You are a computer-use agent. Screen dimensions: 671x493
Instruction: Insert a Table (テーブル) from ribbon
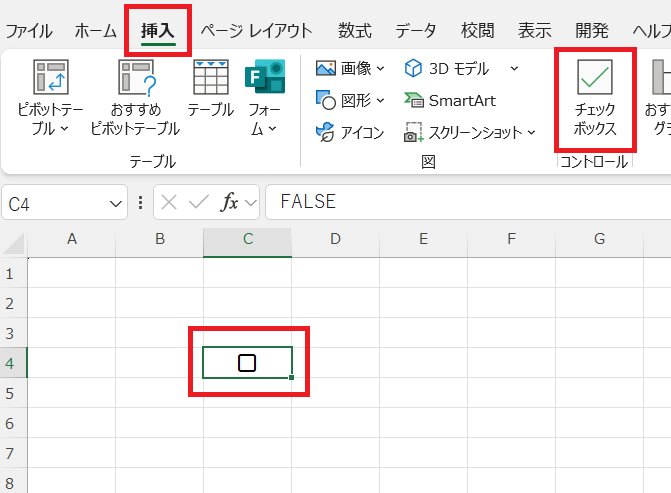pyautogui.click(x=210, y=79)
